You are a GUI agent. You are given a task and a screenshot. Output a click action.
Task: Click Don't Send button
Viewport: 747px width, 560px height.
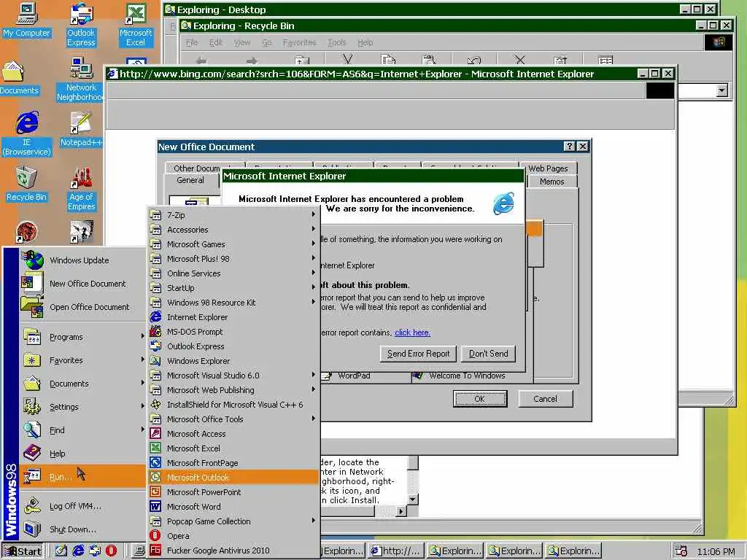point(488,354)
